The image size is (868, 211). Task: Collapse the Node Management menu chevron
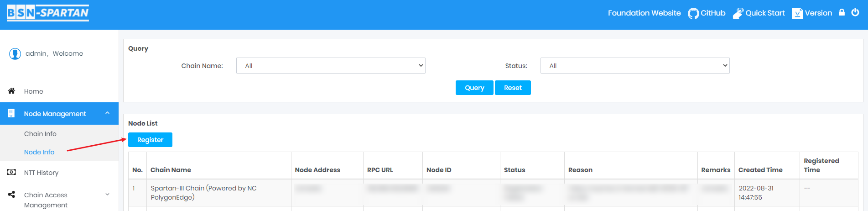tap(108, 113)
